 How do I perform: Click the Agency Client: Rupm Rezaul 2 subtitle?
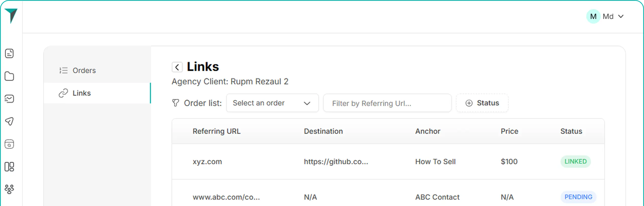[x=230, y=81]
